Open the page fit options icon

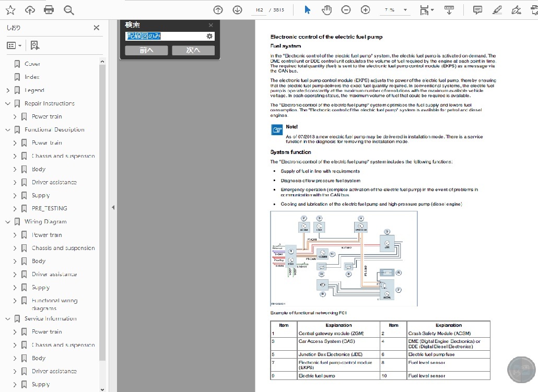coord(427,10)
